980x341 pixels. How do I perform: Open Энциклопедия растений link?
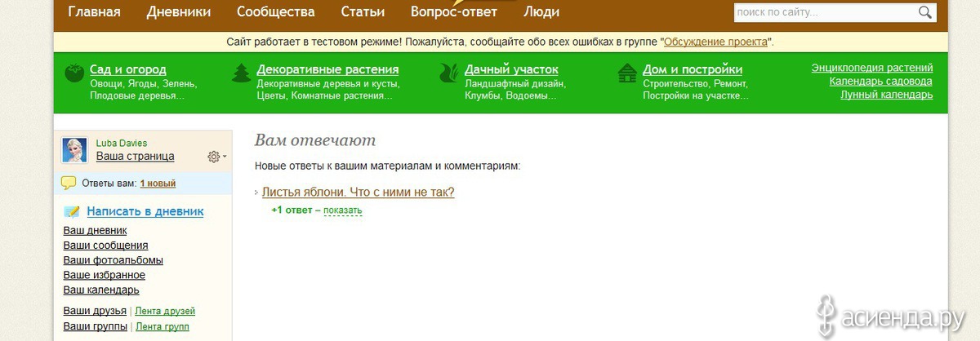click(872, 68)
